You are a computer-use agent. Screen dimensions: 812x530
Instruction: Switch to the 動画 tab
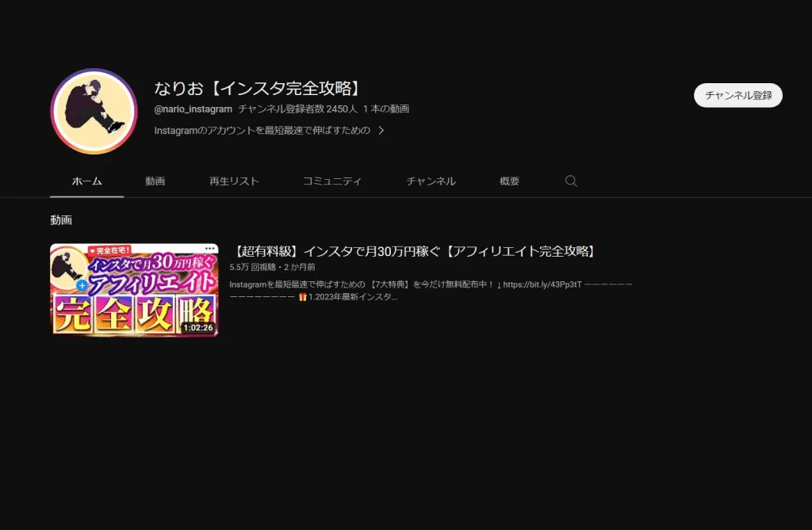click(x=155, y=181)
